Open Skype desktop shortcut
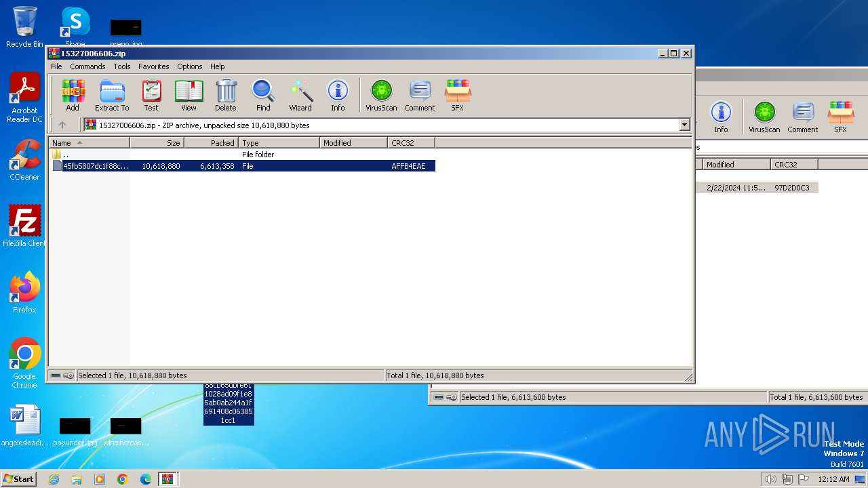868x488 pixels. (x=75, y=24)
